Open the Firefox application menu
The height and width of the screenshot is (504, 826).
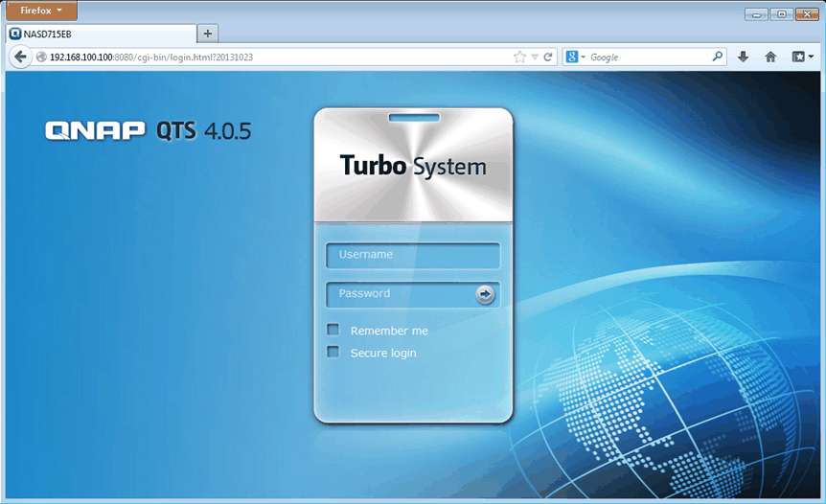tap(41, 11)
